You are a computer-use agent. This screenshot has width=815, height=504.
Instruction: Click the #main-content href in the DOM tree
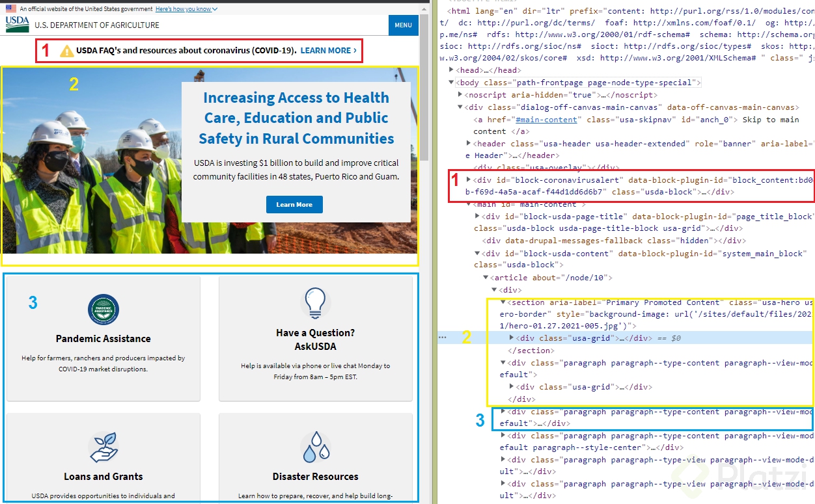tap(546, 120)
